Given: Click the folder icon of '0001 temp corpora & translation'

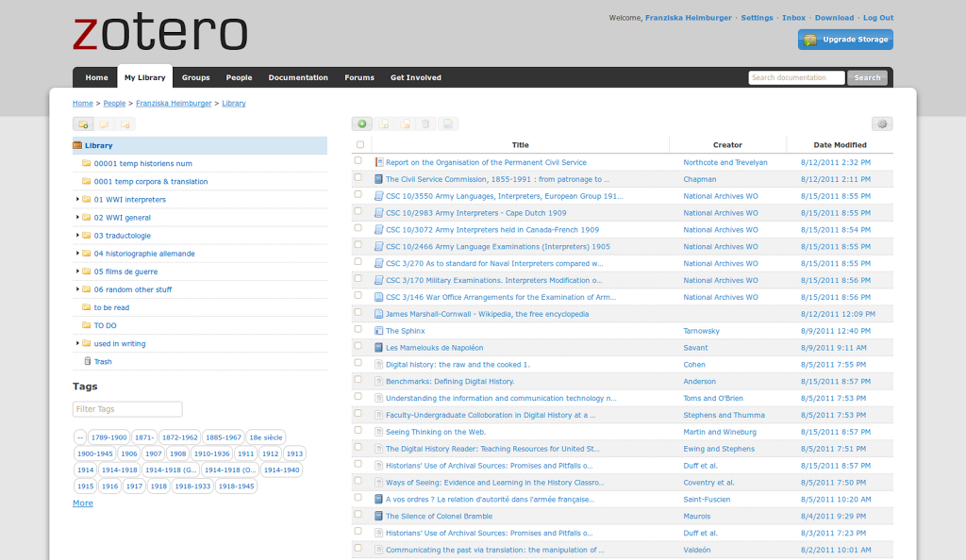Looking at the screenshot, I should [x=86, y=181].
